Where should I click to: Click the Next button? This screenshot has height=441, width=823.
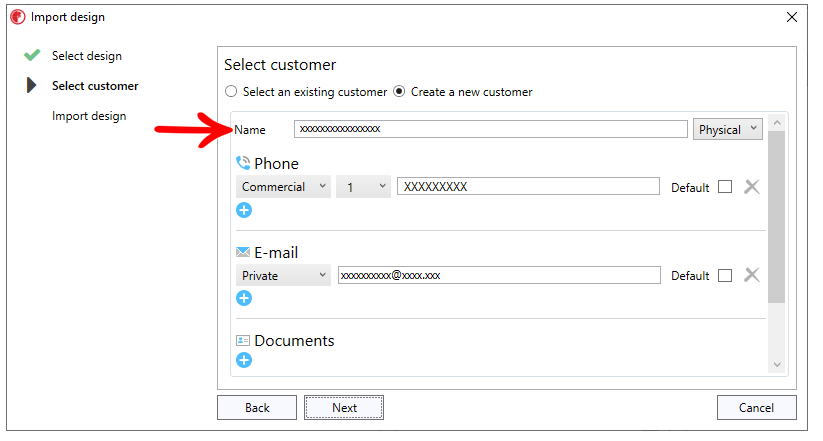[x=344, y=407]
